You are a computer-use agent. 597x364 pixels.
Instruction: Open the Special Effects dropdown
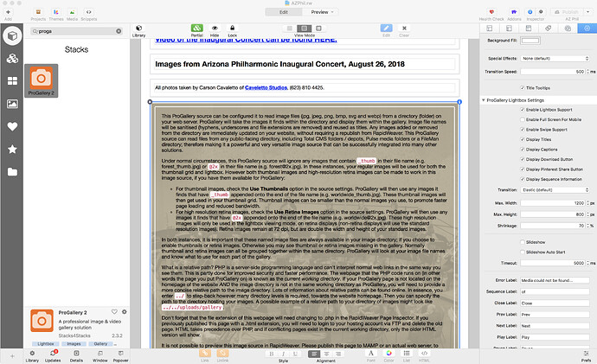tap(555, 59)
